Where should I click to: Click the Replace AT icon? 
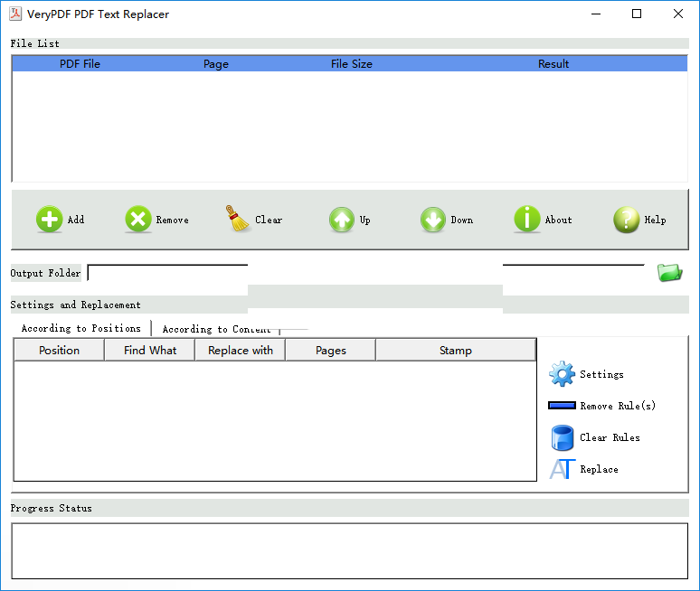pyautogui.click(x=562, y=469)
